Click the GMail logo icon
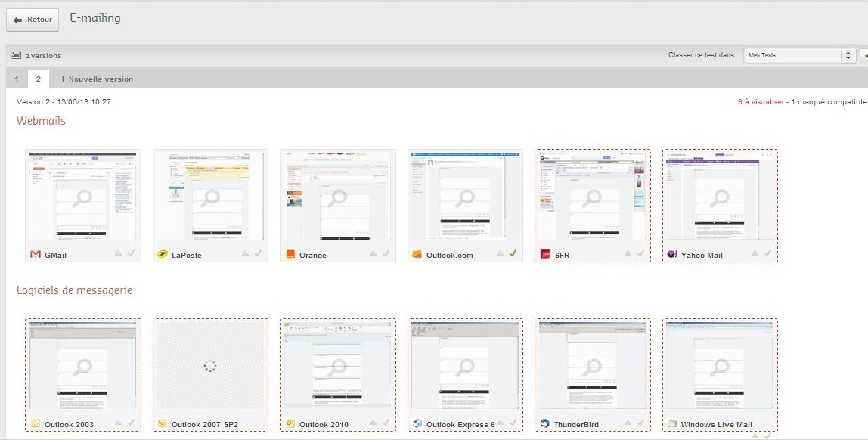Image resolution: width=868 pixels, height=440 pixels. 35,255
